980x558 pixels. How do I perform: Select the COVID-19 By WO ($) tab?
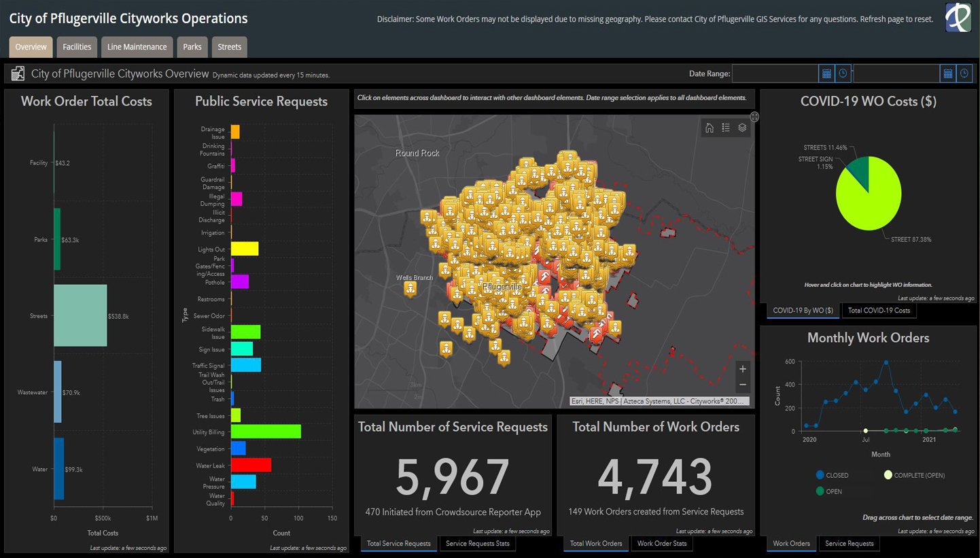click(803, 310)
